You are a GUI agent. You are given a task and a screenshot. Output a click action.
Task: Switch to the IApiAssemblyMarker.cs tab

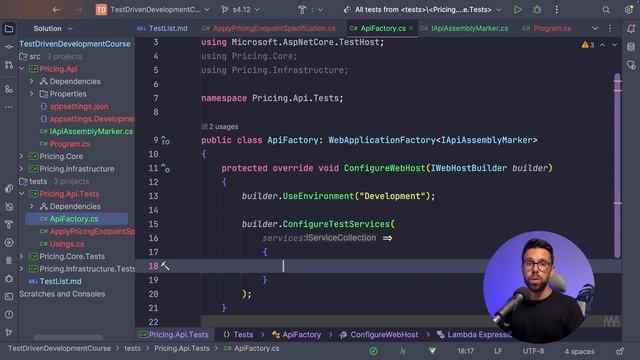tap(464, 29)
